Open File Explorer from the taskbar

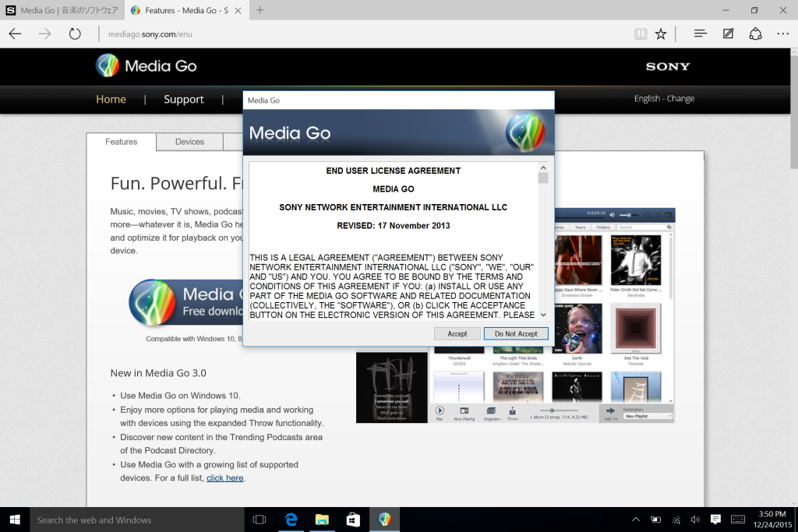pyautogui.click(x=322, y=520)
